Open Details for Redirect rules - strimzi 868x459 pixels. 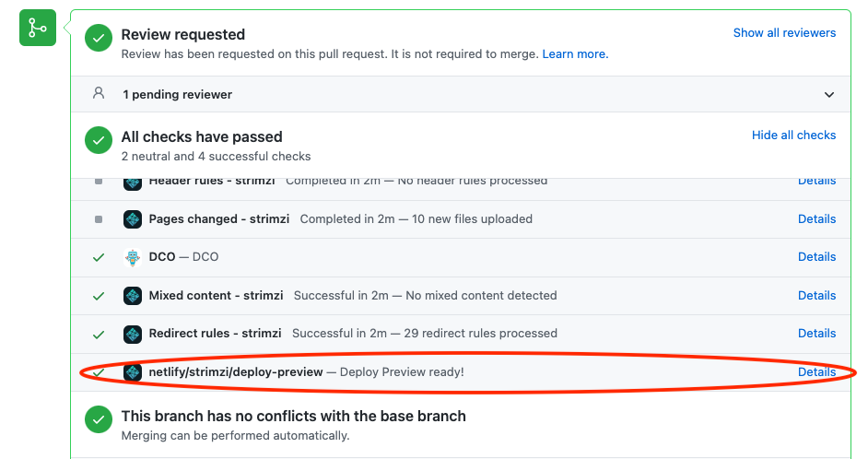pos(816,333)
